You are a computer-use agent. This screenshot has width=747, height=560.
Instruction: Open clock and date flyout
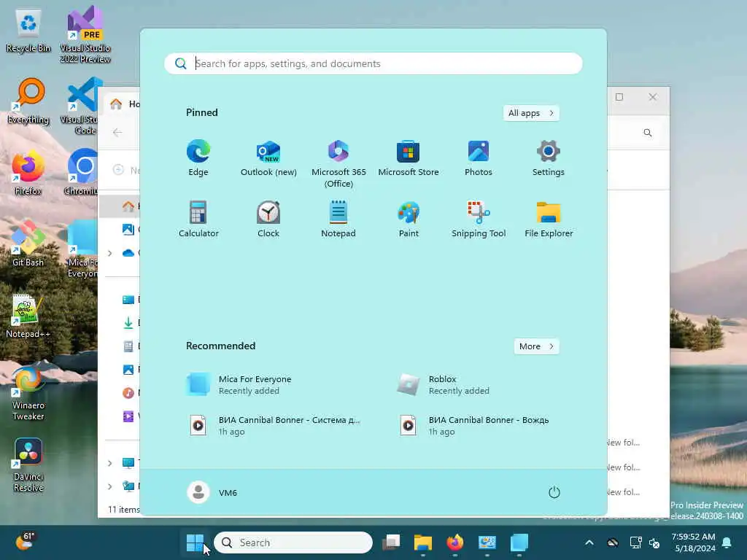click(x=693, y=542)
